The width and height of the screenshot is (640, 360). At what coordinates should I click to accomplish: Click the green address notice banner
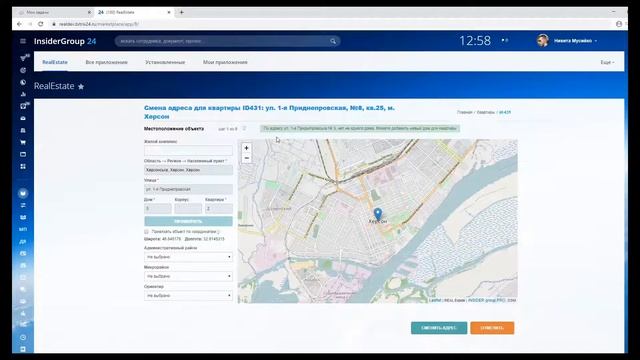360,129
